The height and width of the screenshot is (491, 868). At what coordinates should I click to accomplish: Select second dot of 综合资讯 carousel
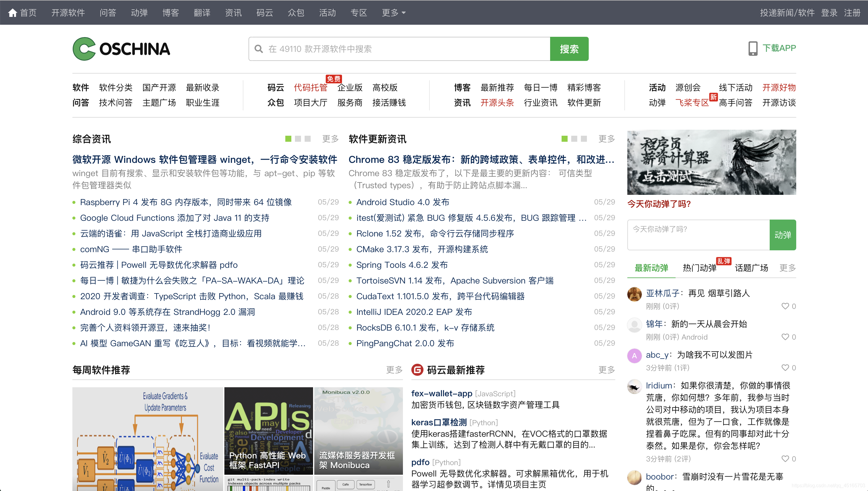pyautogui.click(x=298, y=139)
